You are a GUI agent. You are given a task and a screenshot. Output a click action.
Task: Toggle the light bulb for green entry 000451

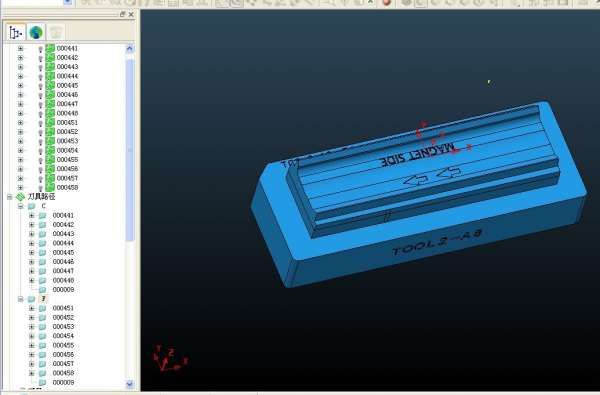click(x=40, y=123)
